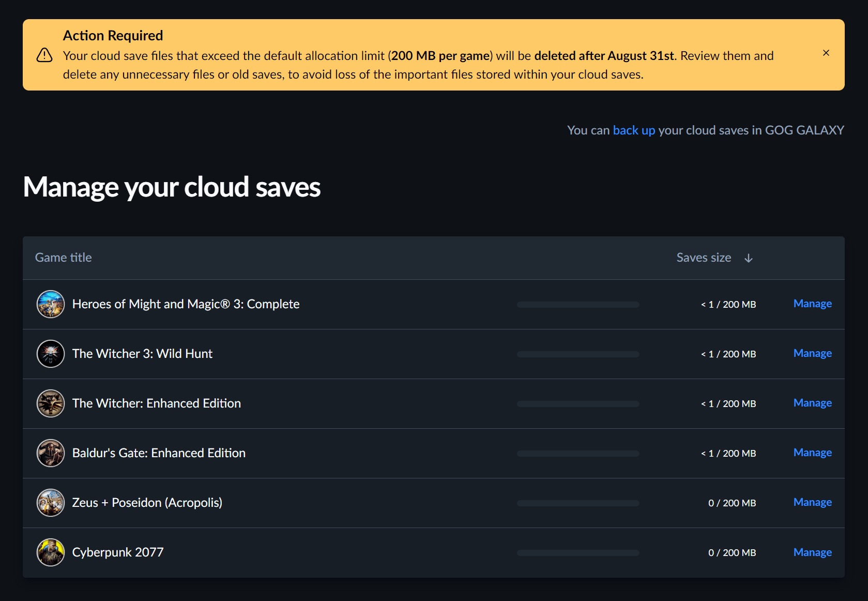Sort by the Saves size column header
This screenshot has width=868, height=601.
pos(703,258)
